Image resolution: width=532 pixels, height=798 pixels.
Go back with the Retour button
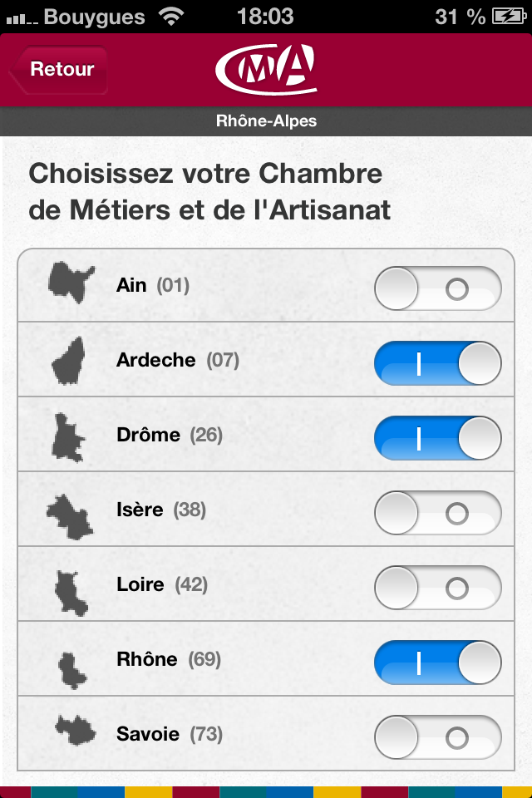pyautogui.click(x=60, y=70)
